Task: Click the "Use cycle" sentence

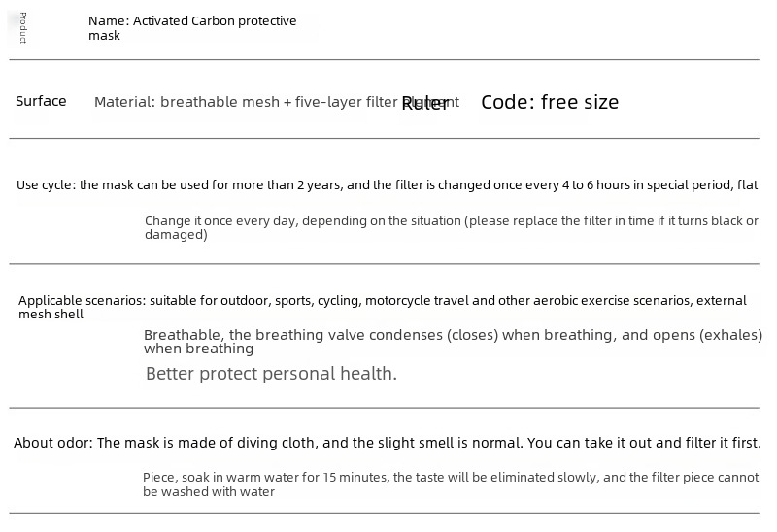Action: click(x=387, y=185)
